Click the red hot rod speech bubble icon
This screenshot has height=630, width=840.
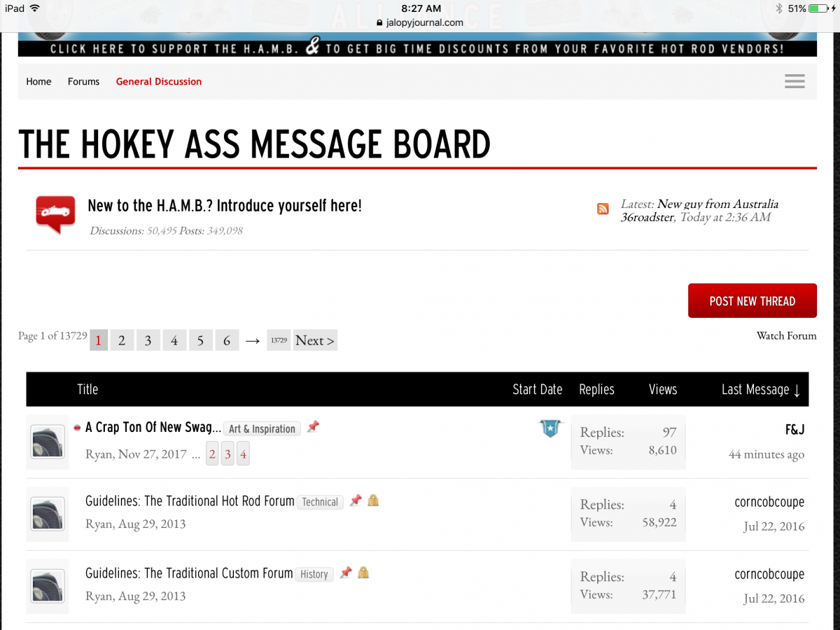point(55,214)
